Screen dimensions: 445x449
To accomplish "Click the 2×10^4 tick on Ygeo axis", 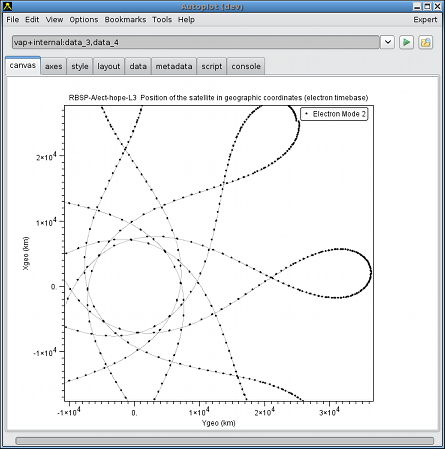I will click(264, 412).
